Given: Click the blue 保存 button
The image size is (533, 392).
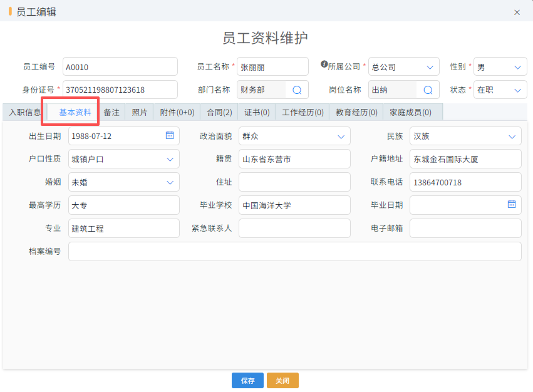Looking at the screenshot, I should pos(247,381).
